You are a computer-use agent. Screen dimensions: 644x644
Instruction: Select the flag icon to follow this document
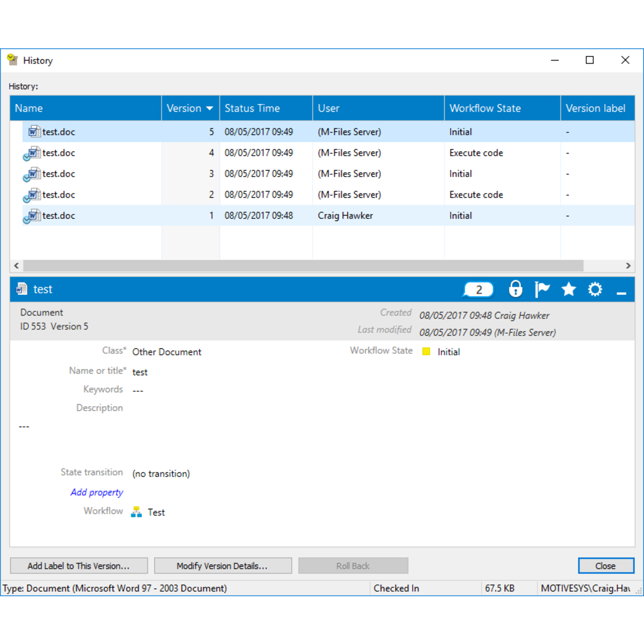[x=542, y=289]
